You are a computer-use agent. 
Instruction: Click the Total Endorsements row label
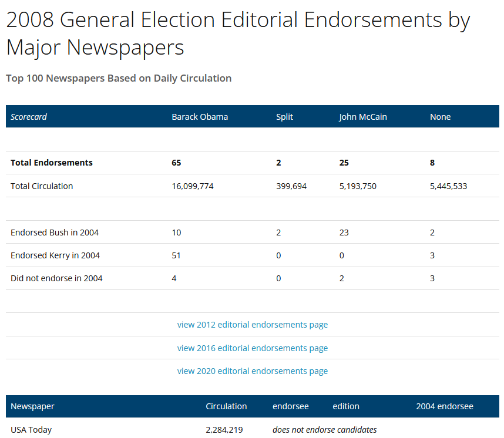coord(52,163)
